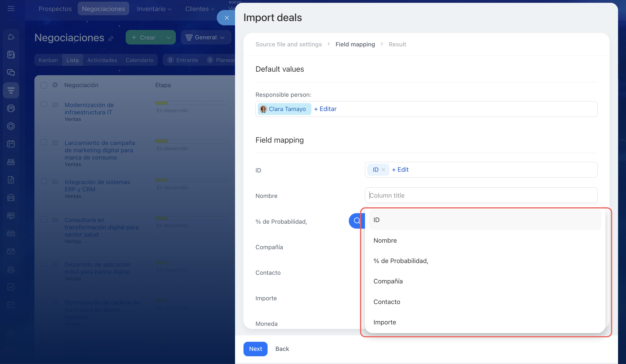
Task: Click the Nombre Column title input
Action: click(481, 195)
